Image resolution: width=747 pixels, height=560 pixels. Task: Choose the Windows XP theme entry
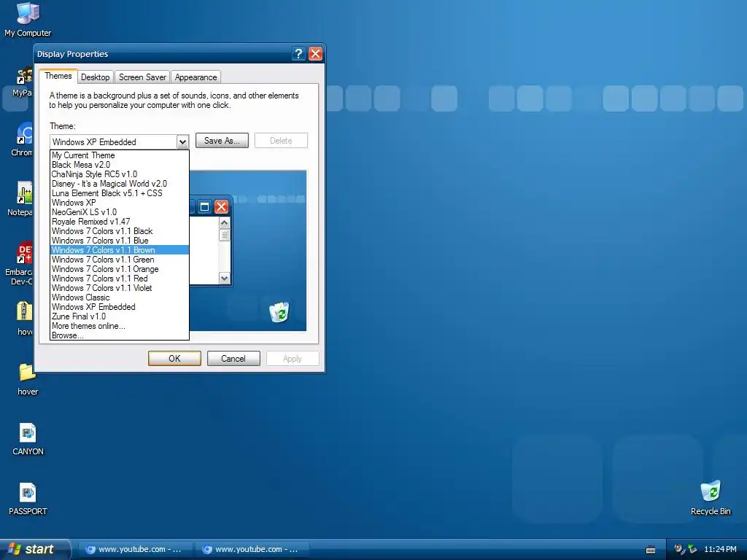coord(120,203)
